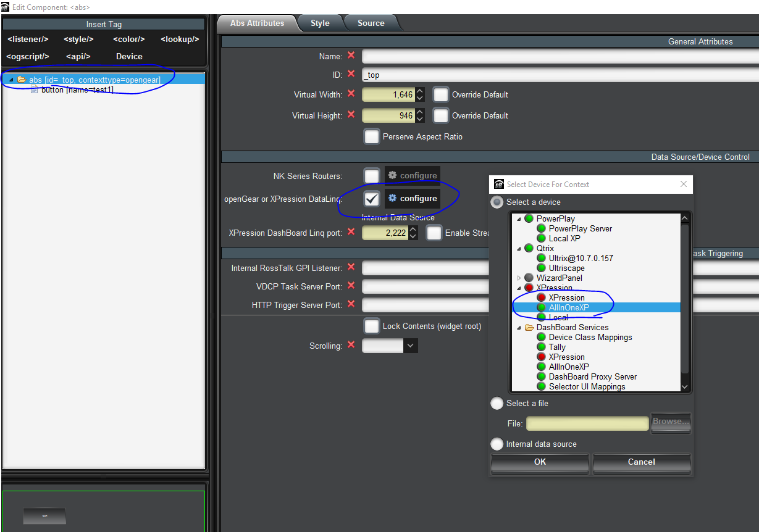This screenshot has height=532, width=759.
Task: Click the File path input field
Action: (x=587, y=423)
